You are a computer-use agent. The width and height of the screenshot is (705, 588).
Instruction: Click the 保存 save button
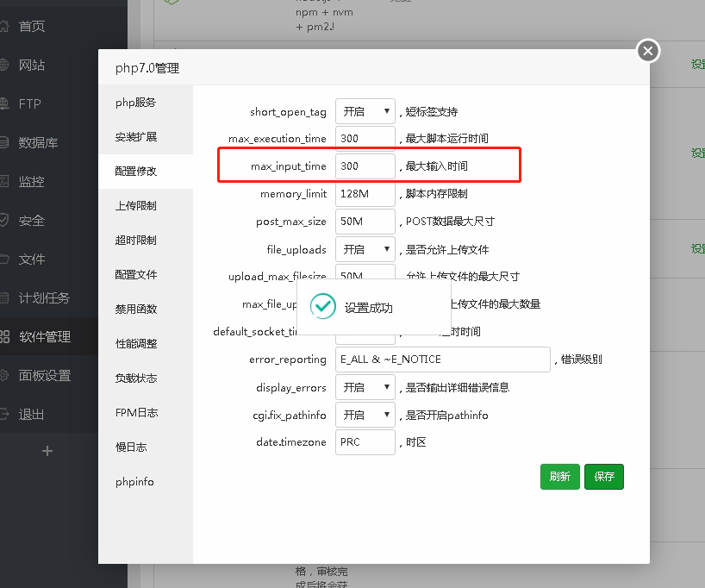(x=604, y=477)
